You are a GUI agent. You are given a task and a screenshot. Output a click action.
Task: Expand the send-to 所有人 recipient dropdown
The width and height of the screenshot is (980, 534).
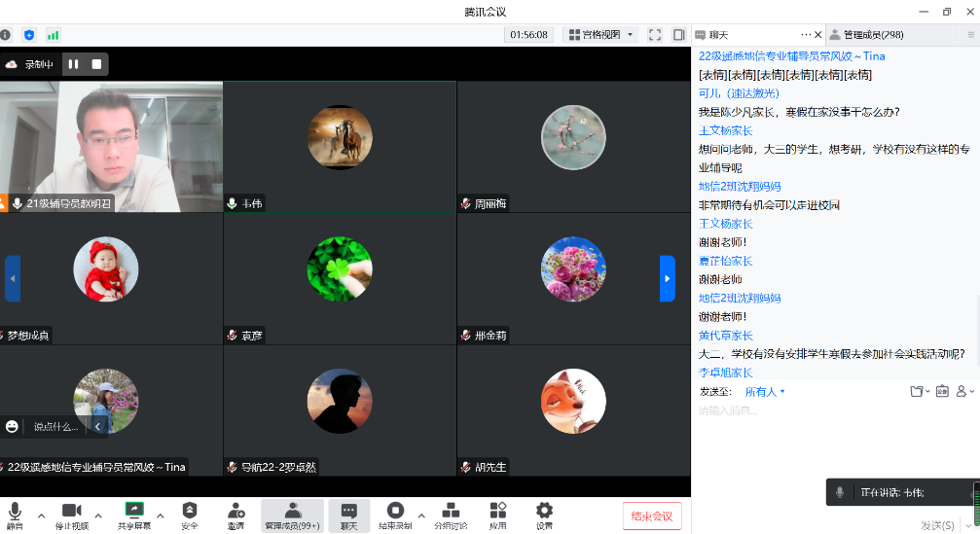(765, 391)
